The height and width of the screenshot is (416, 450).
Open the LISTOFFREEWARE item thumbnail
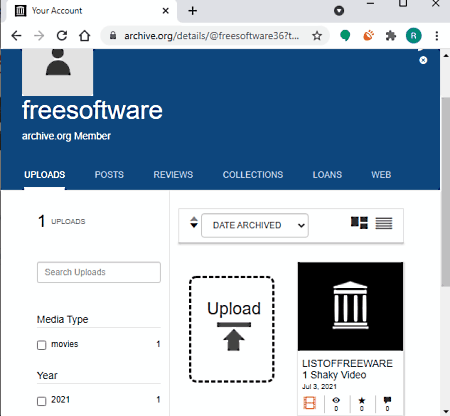click(350, 306)
